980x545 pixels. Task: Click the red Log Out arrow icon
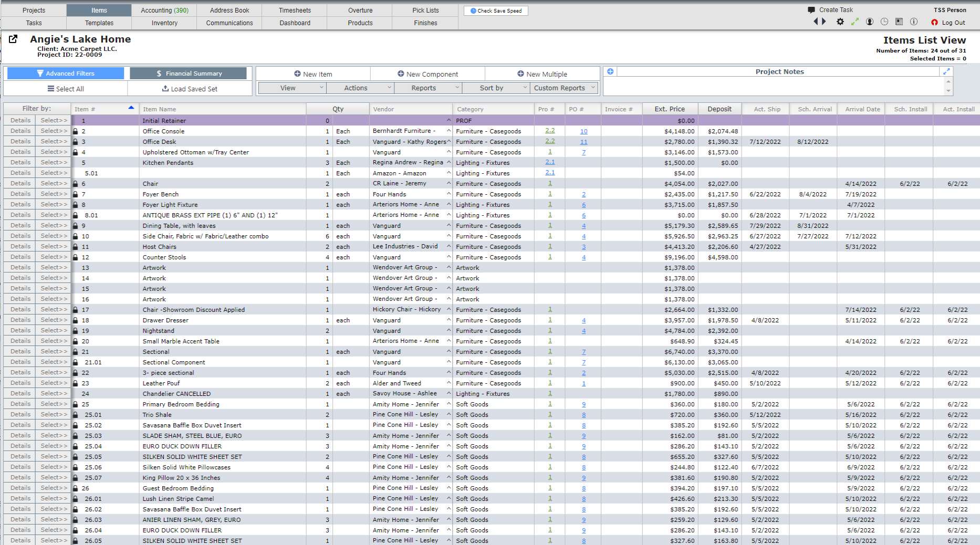point(934,23)
